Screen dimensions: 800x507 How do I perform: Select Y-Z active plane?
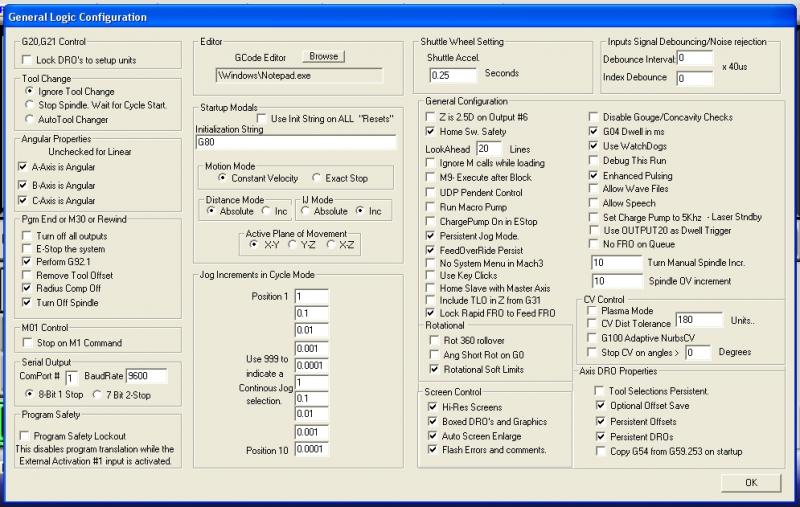(x=292, y=245)
